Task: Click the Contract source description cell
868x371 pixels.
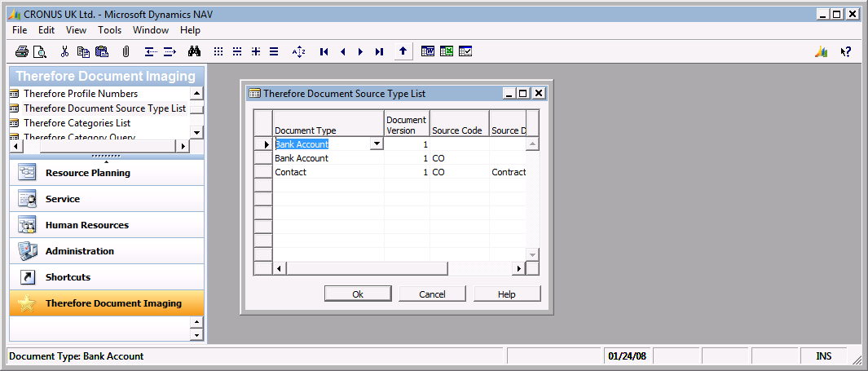Action: pos(509,172)
